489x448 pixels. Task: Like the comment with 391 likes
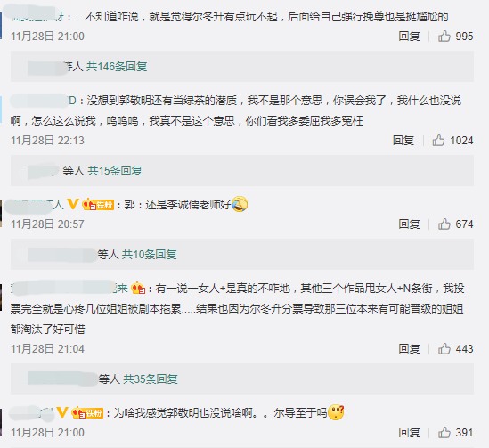pos(444,432)
